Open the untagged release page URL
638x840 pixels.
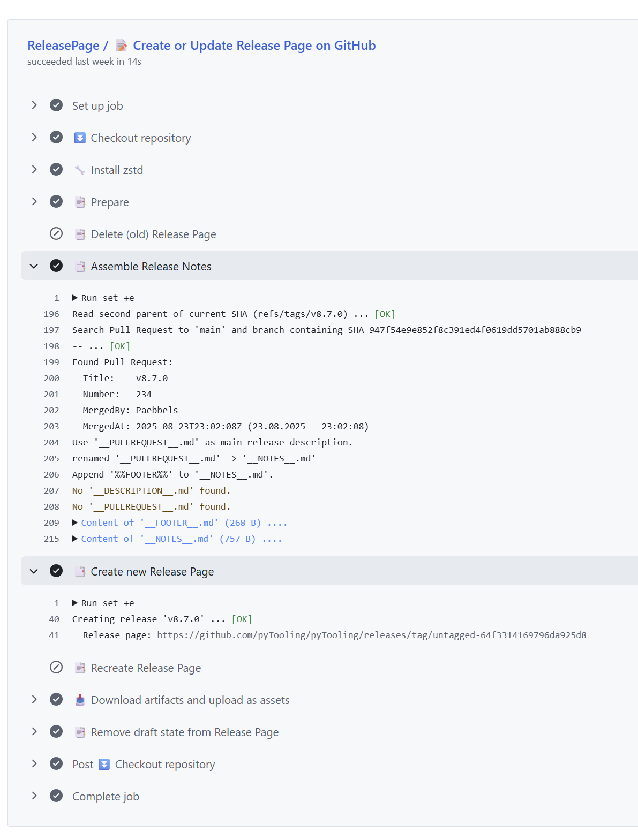click(371, 635)
